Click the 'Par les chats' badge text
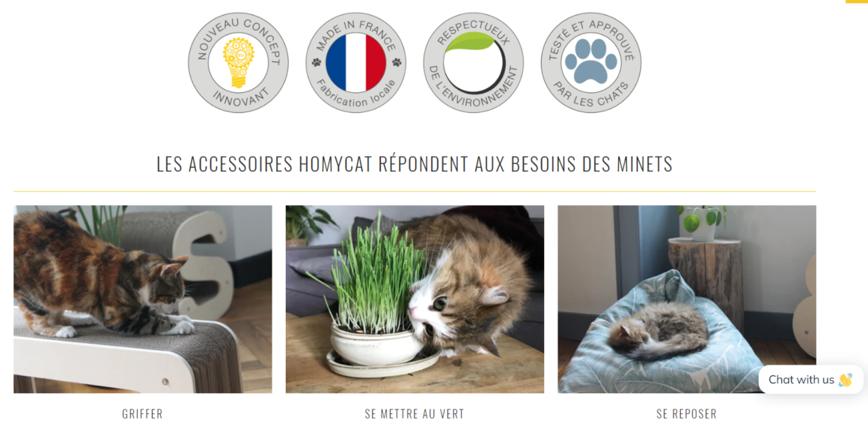The image size is (868, 426). coord(593,95)
